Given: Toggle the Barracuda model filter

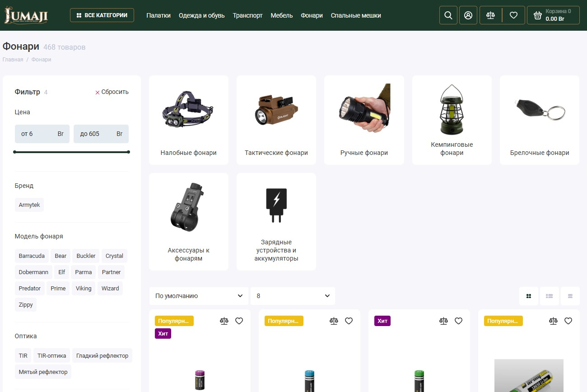Looking at the screenshot, I should point(32,256).
